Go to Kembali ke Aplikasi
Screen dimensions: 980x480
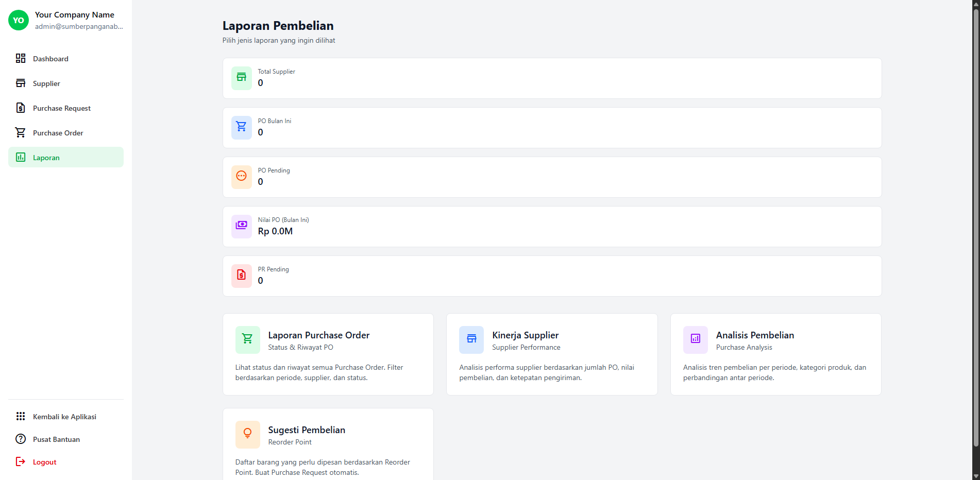point(64,417)
